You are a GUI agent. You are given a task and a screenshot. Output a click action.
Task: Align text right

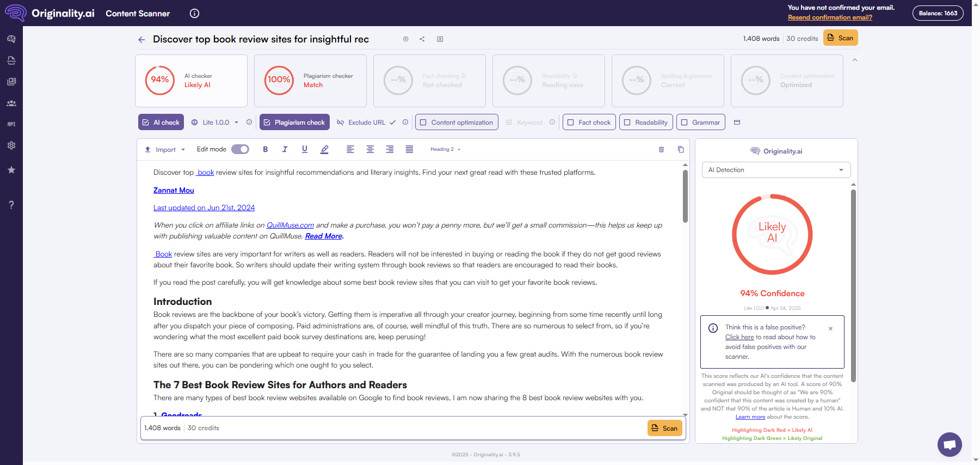click(x=390, y=149)
